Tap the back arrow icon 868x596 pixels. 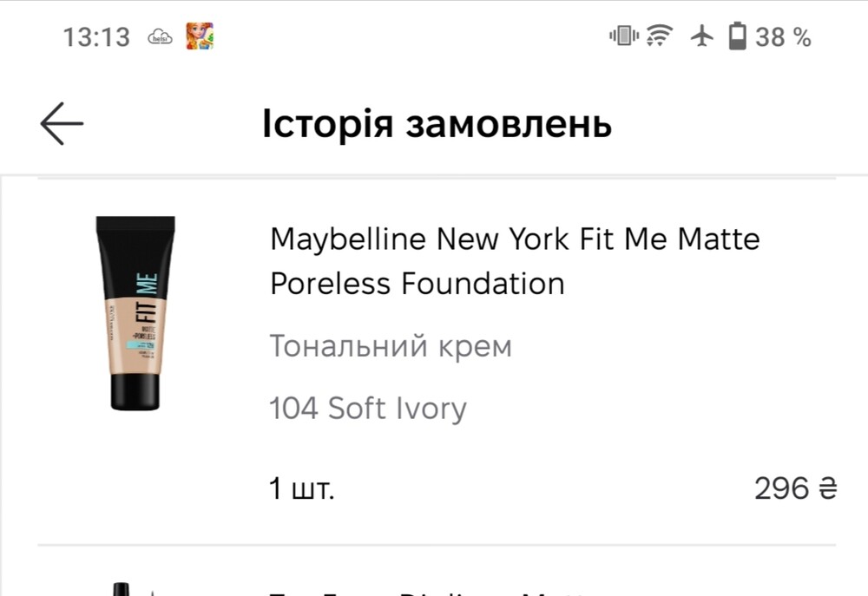62,124
